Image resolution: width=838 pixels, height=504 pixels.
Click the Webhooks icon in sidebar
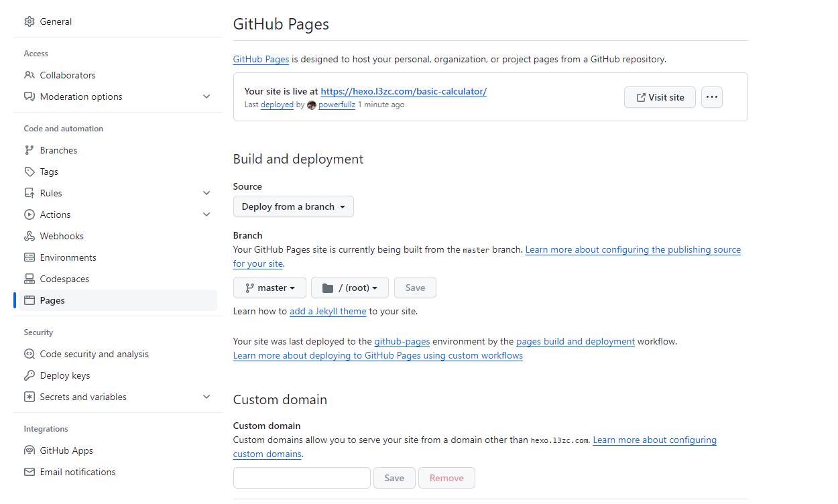[x=29, y=236]
